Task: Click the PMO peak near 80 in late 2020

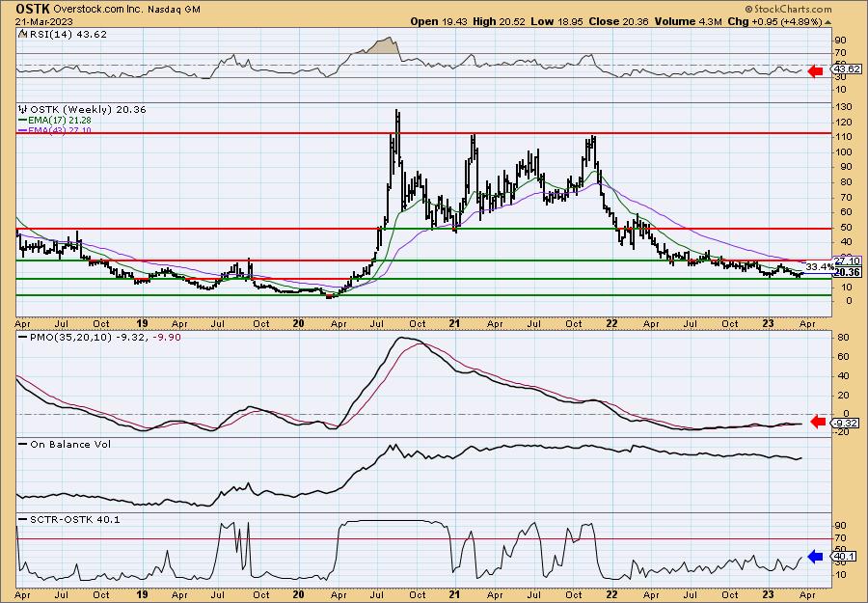Action: tap(402, 339)
